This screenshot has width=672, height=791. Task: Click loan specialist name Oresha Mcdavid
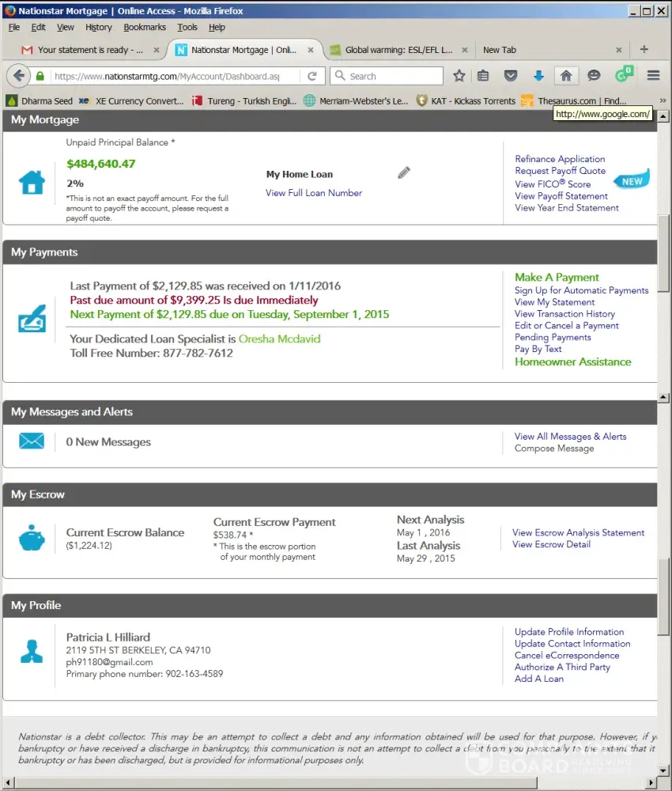click(279, 339)
